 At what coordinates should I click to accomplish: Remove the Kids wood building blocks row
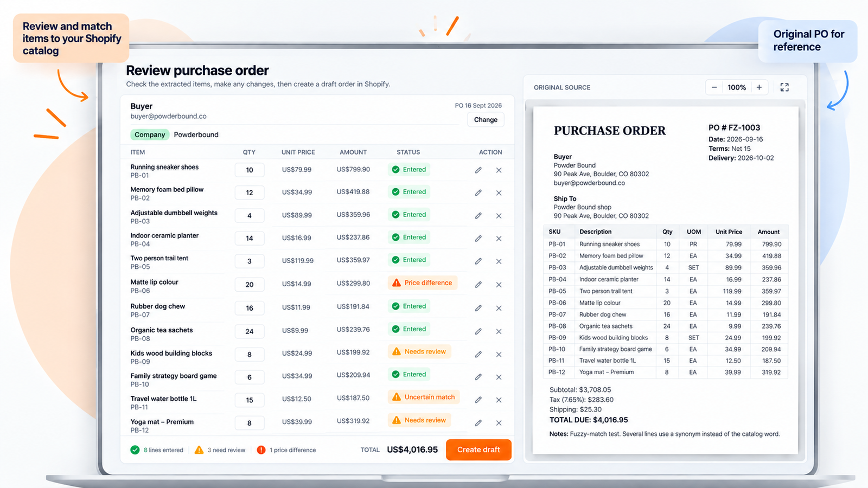click(x=499, y=355)
